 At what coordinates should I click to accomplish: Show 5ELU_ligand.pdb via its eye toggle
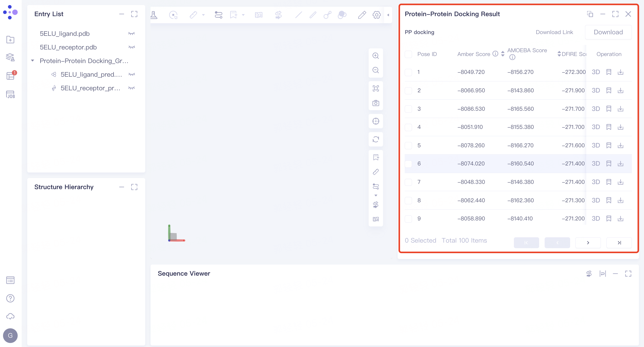pos(132,34)
